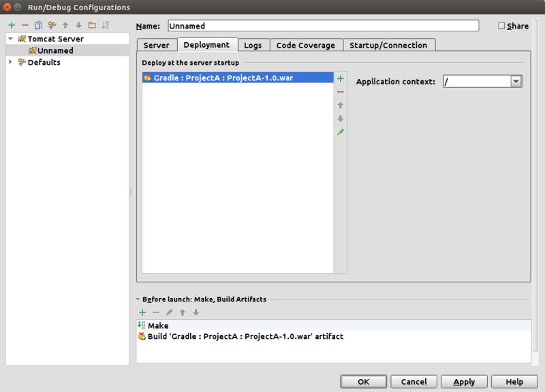Switch to the Logs tab
Screen dimensions: 545x392
pyautogui.click(x=253, y=45)
